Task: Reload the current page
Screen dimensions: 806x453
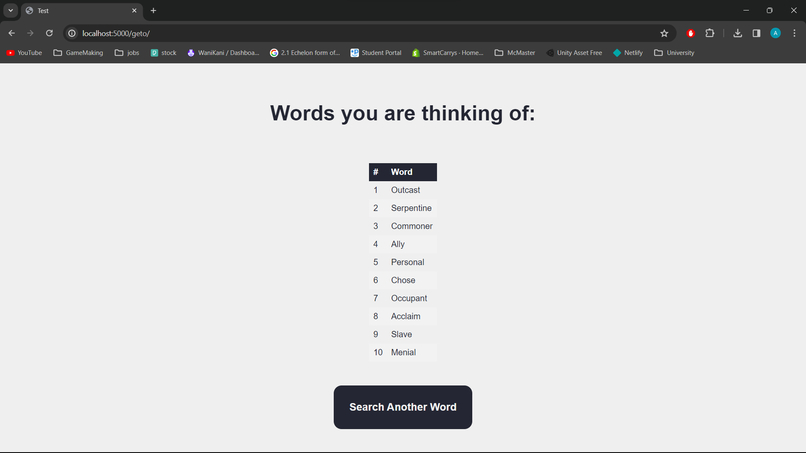Action: [49, 33]
